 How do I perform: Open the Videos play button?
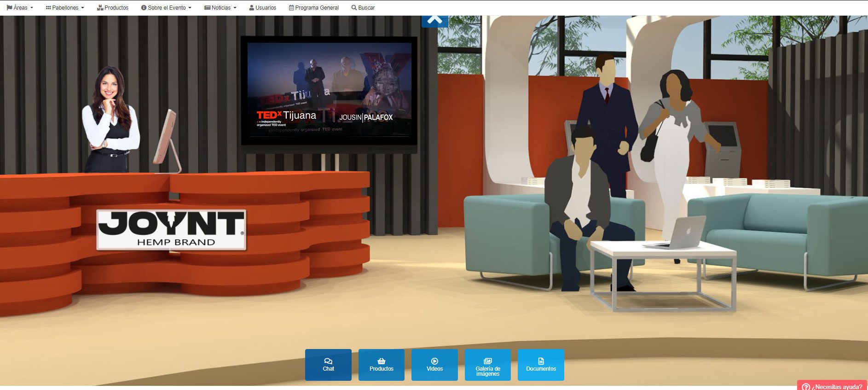(x=434, y=365)
